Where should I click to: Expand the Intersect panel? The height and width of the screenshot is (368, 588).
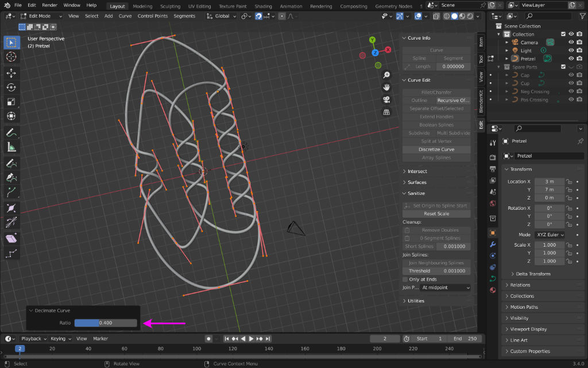[x=417, y=171]
